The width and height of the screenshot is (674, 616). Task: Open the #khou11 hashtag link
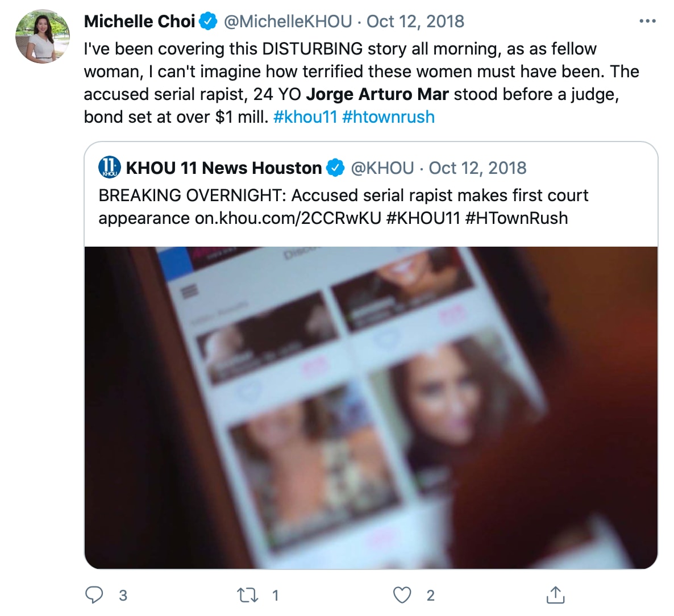[x=305, y=117]
